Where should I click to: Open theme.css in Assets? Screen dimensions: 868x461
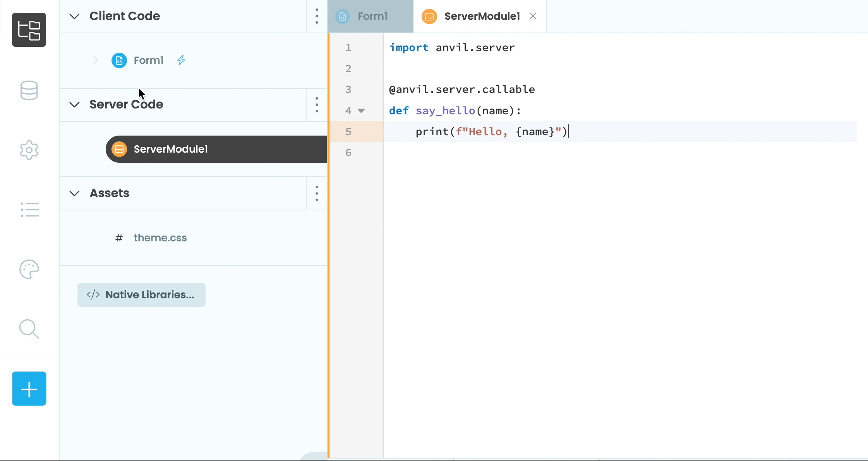pos(160,238)
